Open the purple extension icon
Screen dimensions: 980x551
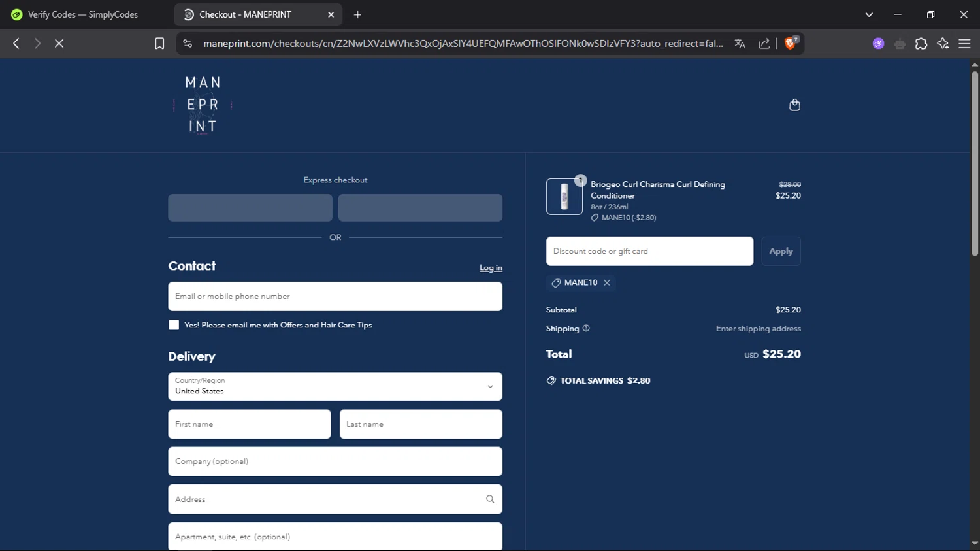coord(878,43)
